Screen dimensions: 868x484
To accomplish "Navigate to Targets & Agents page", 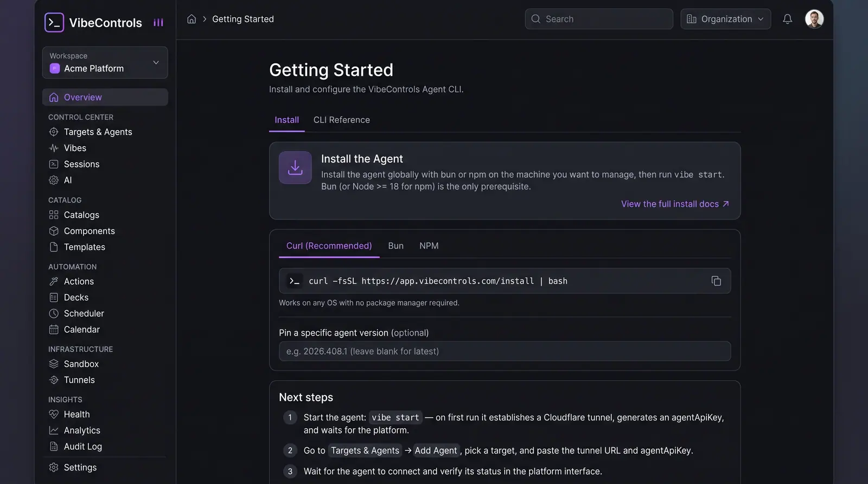I will 98,132.
